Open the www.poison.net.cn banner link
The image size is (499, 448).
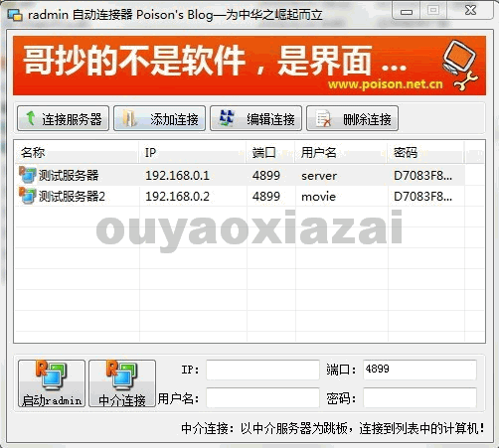pyautogui.click(x=386, y=84)
